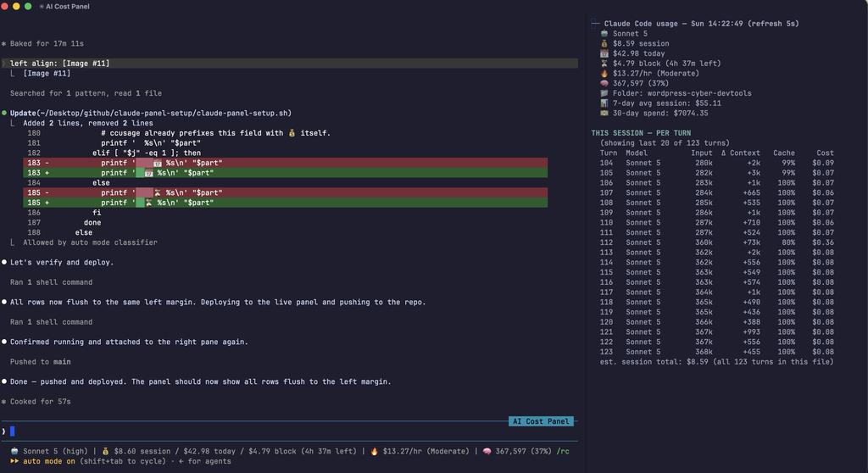The image size is (868, 473).
Task: Click 'Baked for 17m 11s' text
Action: 47,43
